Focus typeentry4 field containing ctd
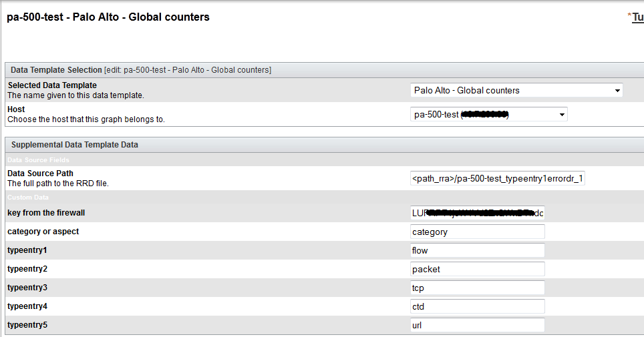This screenshot has height=337, width=644. click(477, 306)
